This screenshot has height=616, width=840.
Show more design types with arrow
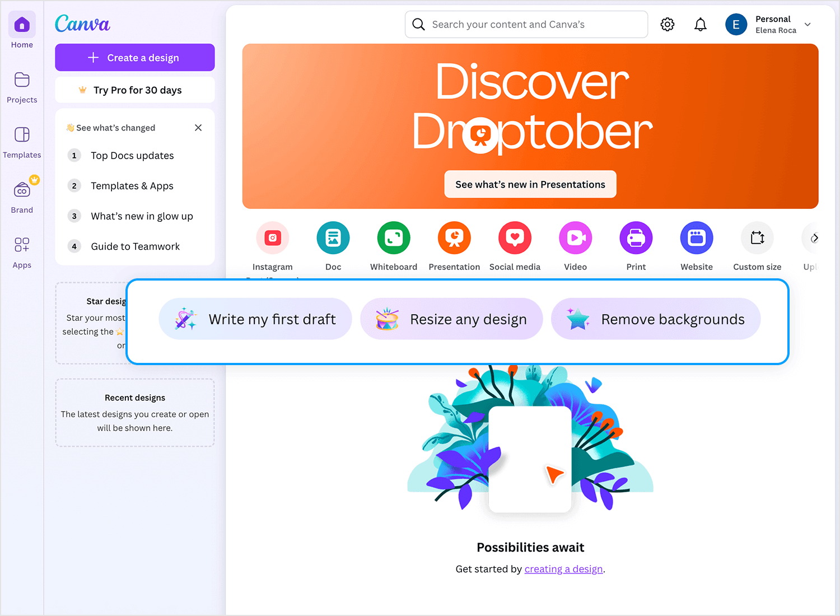(814, 238)
